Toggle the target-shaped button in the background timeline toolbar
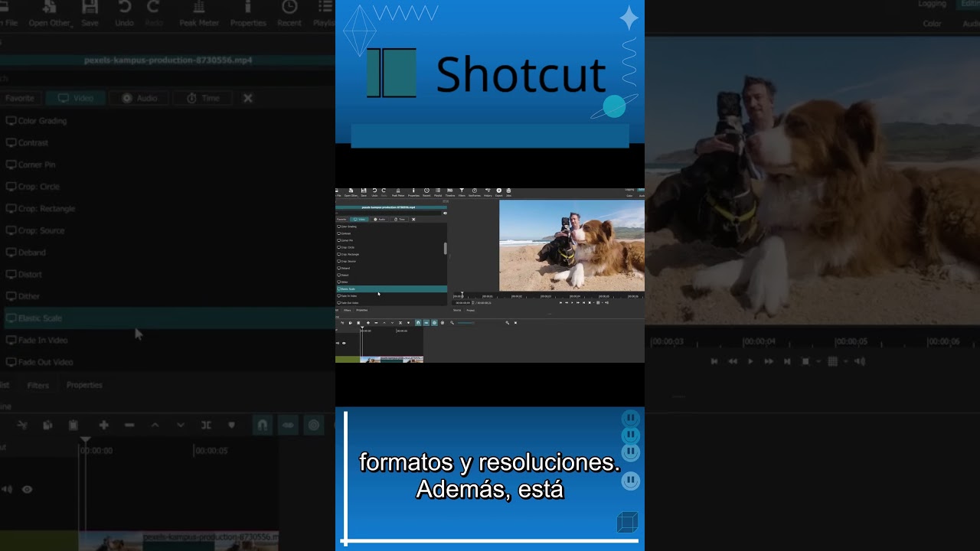980x551 pixels. point(314,425)
